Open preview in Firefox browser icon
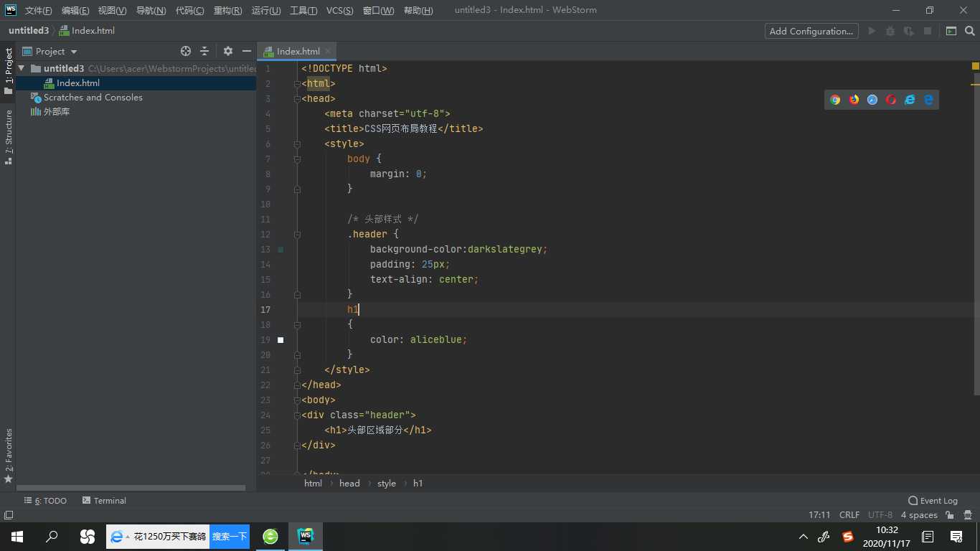This screenshot has width=980, height=551. 854,100
